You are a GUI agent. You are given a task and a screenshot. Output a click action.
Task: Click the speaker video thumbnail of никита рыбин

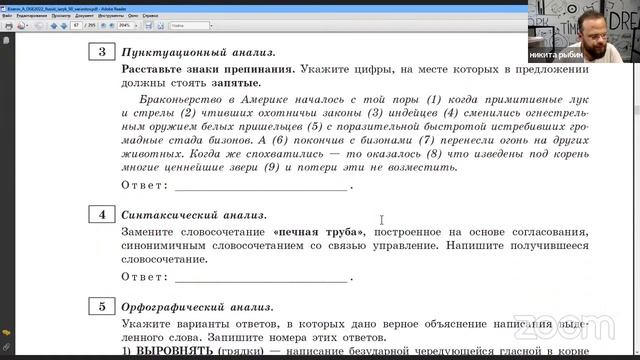pos(584,31)
